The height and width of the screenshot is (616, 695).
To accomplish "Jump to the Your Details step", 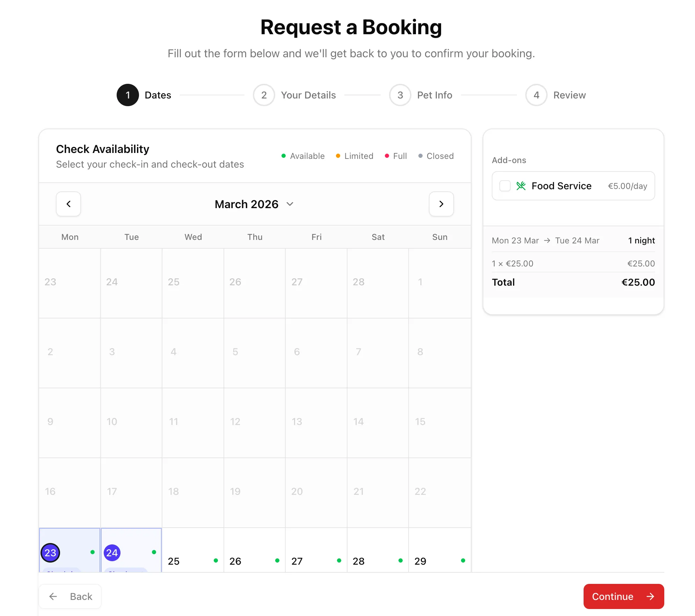I will [x=264, y=95].
